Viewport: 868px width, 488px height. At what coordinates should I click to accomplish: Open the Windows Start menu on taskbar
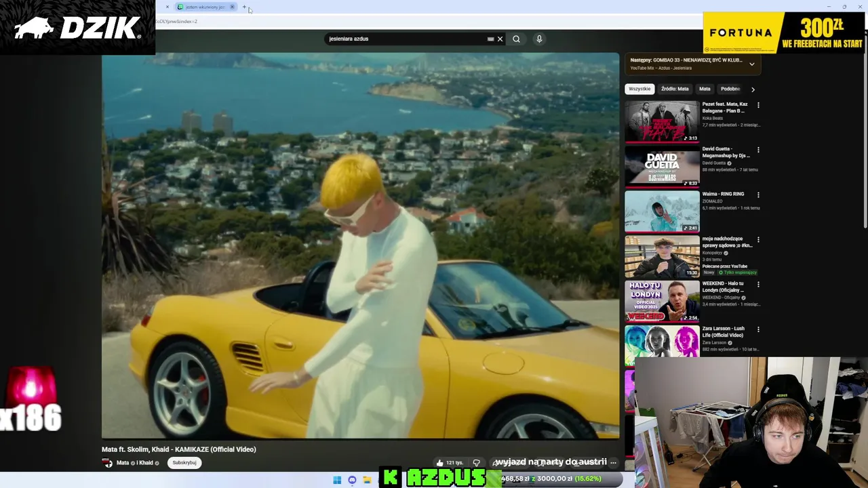(337, 480)
